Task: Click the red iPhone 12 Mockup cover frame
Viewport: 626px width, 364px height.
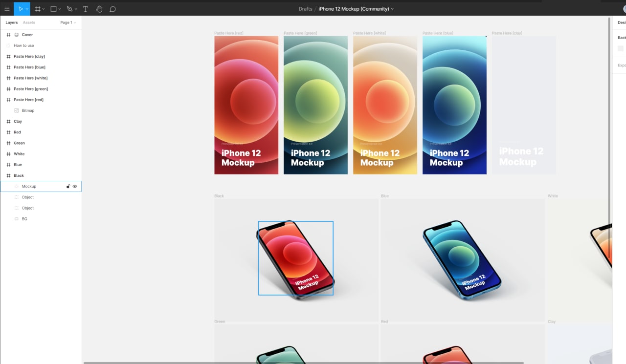Action: pos(246,105)
